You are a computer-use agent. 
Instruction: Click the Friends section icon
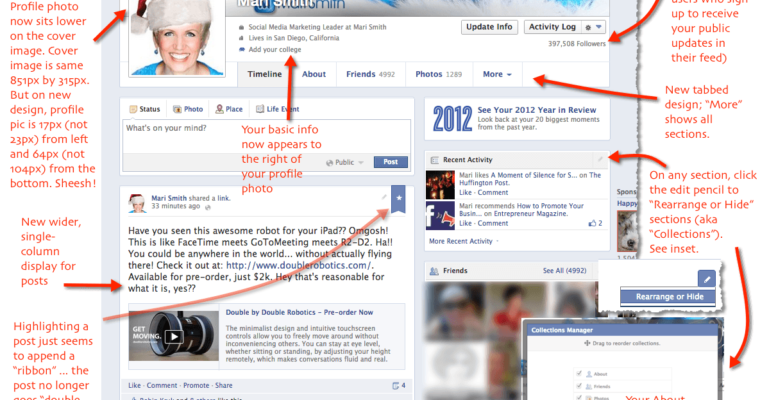click(x=434, y=271)
